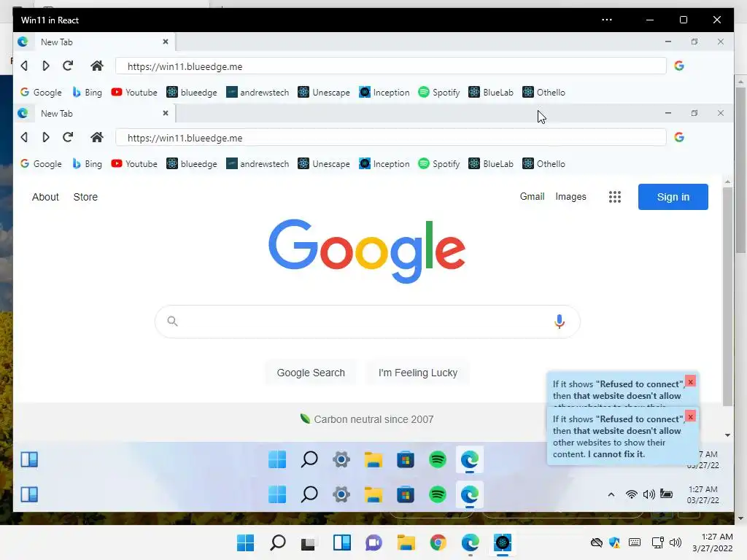
Task: Open Spotify on lower inner taskbar
Action: [438, 494]
